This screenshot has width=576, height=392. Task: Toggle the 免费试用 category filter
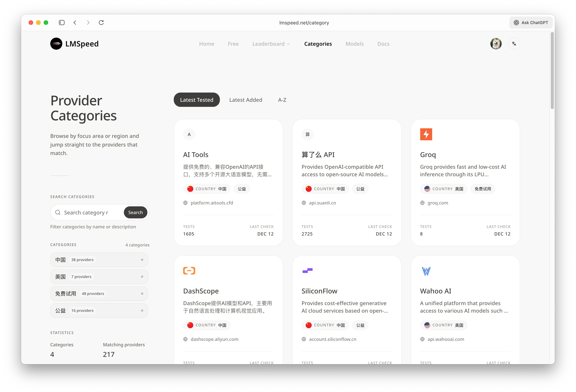pos(99,294)
